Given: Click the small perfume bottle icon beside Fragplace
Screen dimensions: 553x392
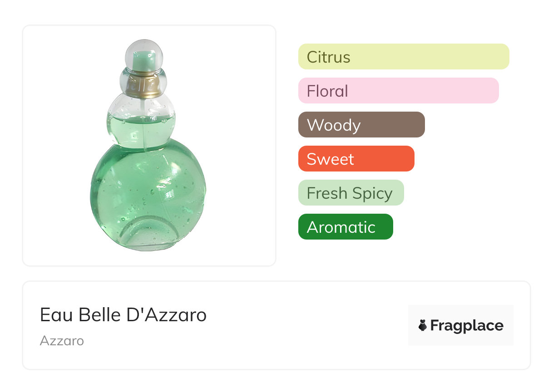Looking at the screenshot, I should (x=423, y=325).
